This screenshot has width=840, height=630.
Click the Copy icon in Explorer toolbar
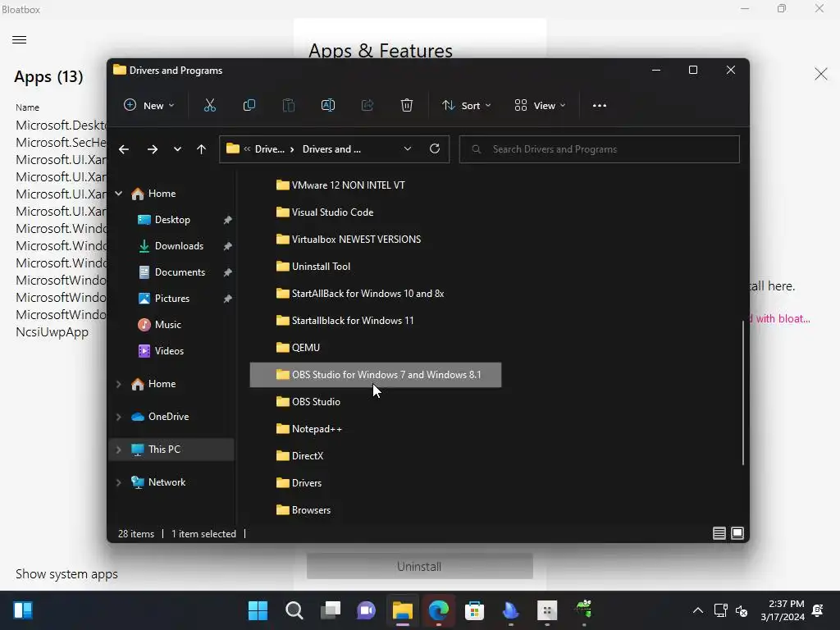(249, 106)
